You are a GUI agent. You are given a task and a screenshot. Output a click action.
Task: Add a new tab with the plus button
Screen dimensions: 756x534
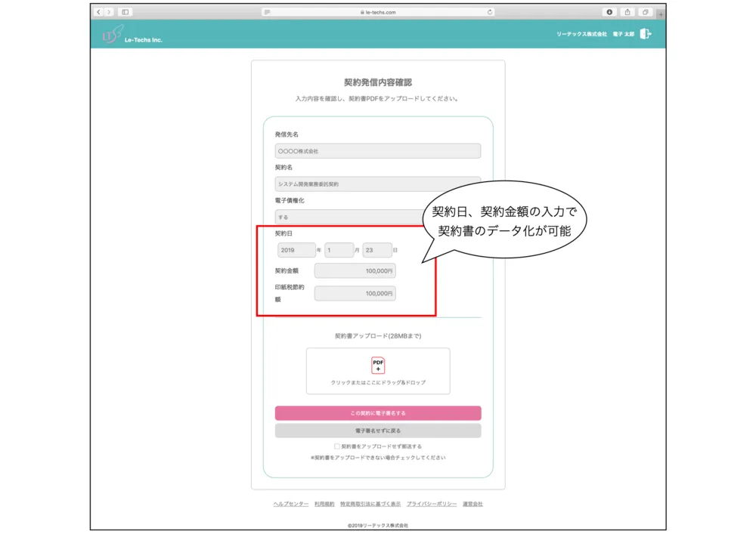coord(661,14)
